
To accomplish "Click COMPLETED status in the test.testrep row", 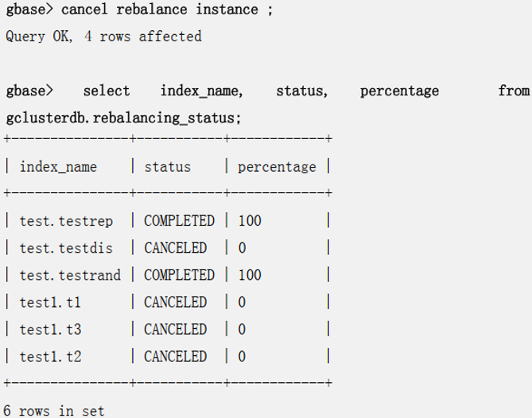I will [179, 221].
